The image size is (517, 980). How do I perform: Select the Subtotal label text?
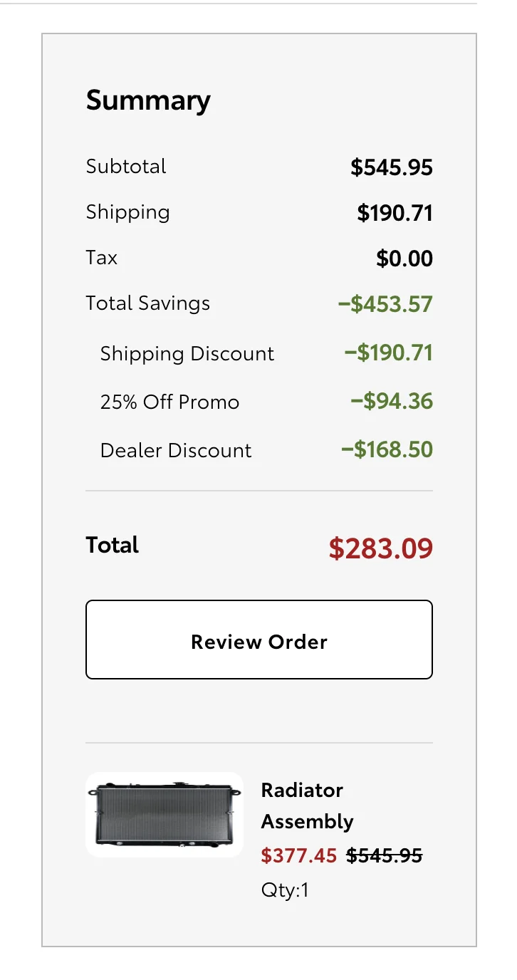point(126,167)
